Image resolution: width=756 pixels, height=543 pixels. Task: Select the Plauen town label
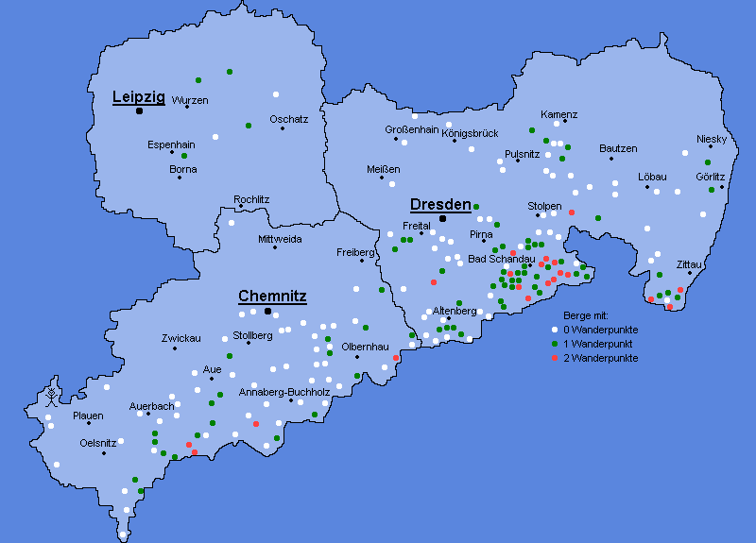point(88,416)
